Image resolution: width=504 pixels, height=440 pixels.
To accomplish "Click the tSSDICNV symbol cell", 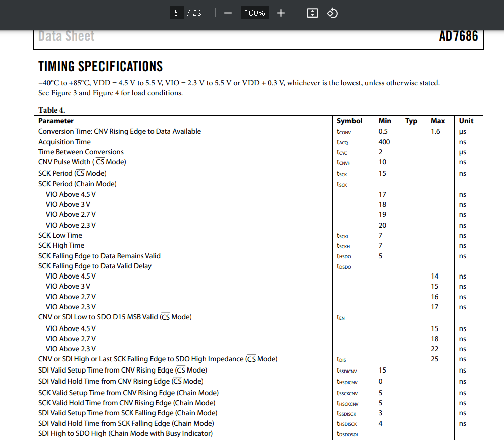I will tap(347, 371).
